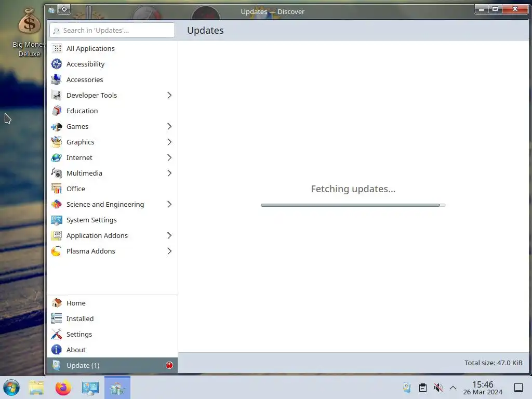This screenshot has width=532, height=399.
Task: Click the Update entry's package icon
Action: point(57,365)
